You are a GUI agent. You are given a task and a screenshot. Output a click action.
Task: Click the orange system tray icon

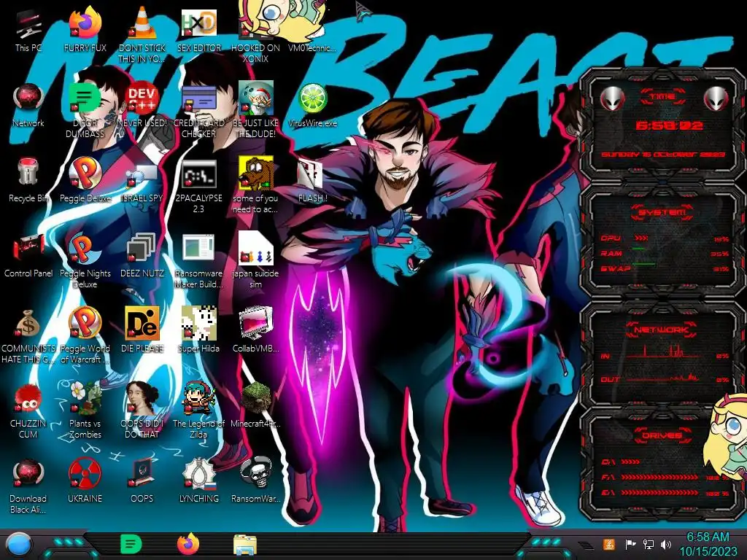608,544
